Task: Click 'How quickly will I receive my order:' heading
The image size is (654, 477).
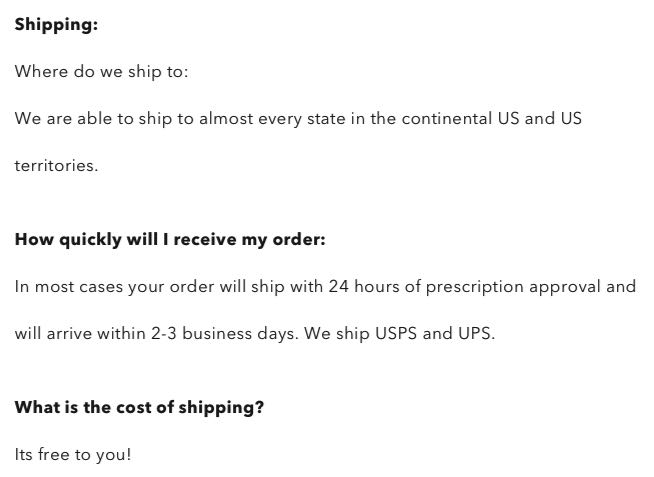Action: coord(170,240)
